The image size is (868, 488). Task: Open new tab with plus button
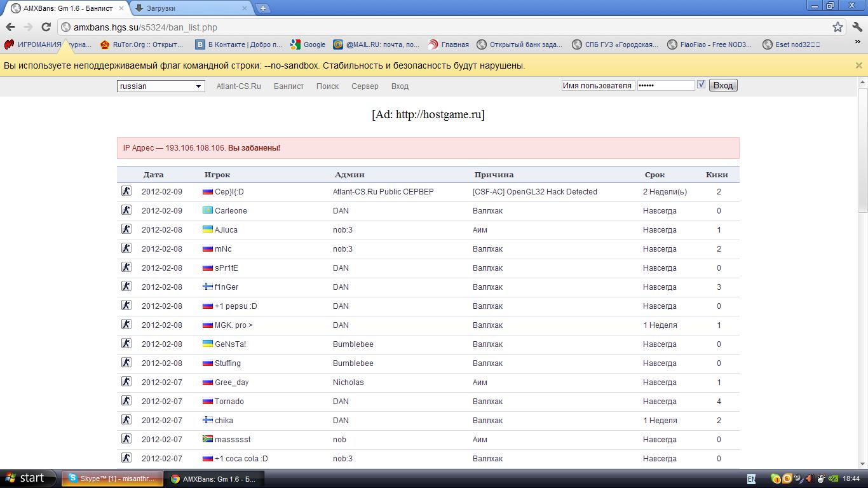coord(262,8)
